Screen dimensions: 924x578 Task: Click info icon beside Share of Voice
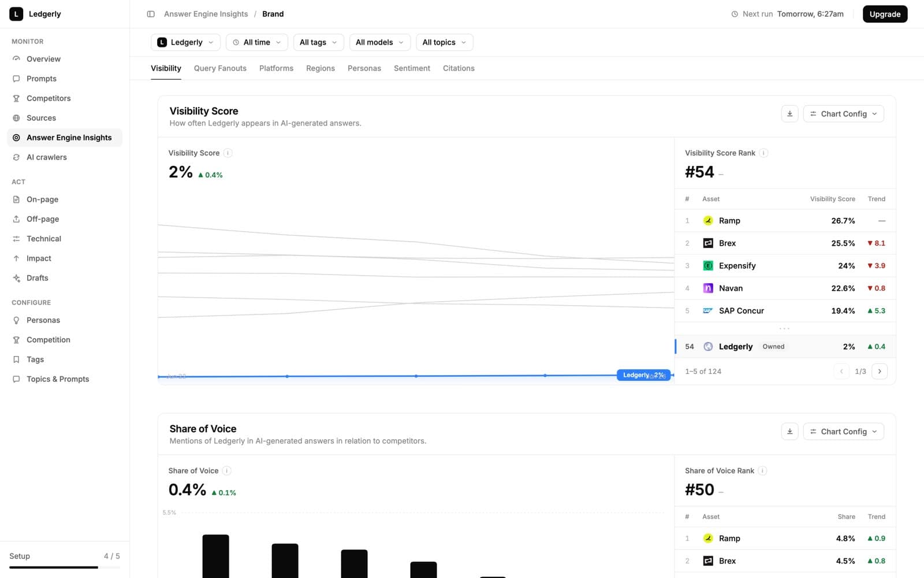(x=227, y=471)
